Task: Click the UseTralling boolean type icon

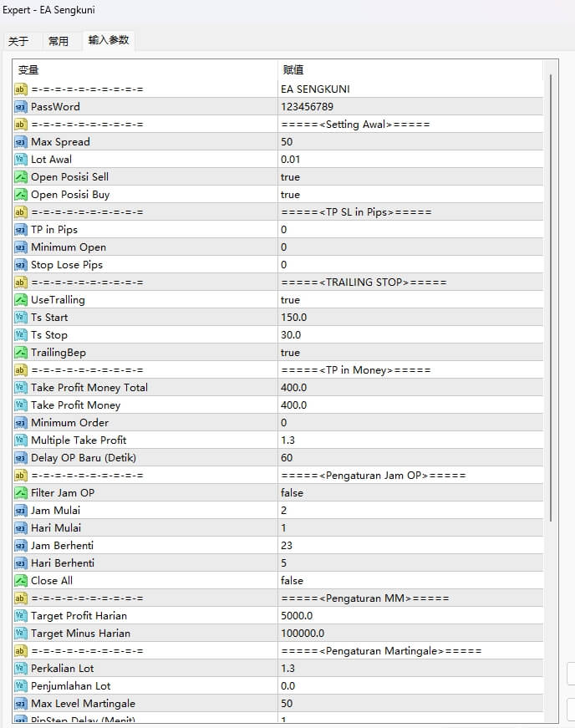Action: tap(21, 300)
